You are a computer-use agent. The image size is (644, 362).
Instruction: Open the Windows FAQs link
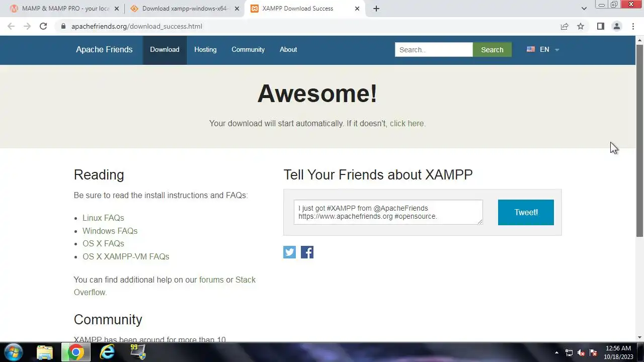pyautogui.click(x=110, y=231)
